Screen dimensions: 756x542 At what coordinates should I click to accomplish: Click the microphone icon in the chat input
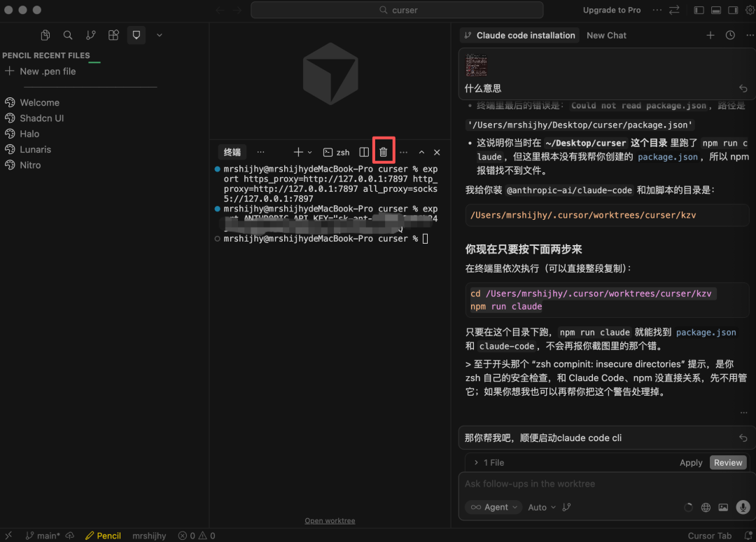[742, 507]
